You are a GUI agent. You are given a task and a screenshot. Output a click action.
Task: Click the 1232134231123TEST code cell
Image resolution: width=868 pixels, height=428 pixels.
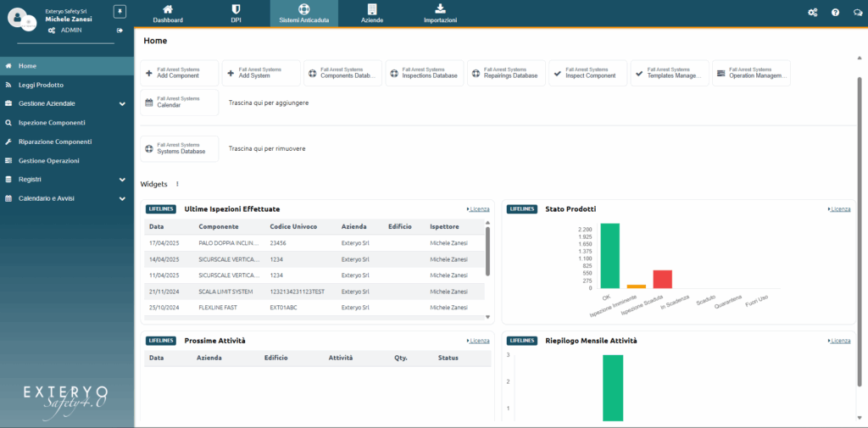point(297,292)
